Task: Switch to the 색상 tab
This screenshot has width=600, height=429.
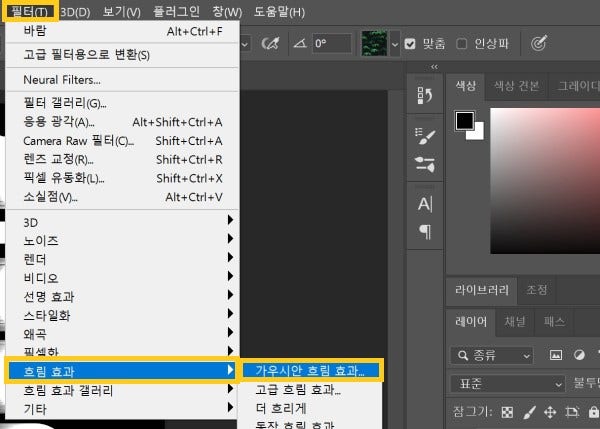Action: point(466,86)
